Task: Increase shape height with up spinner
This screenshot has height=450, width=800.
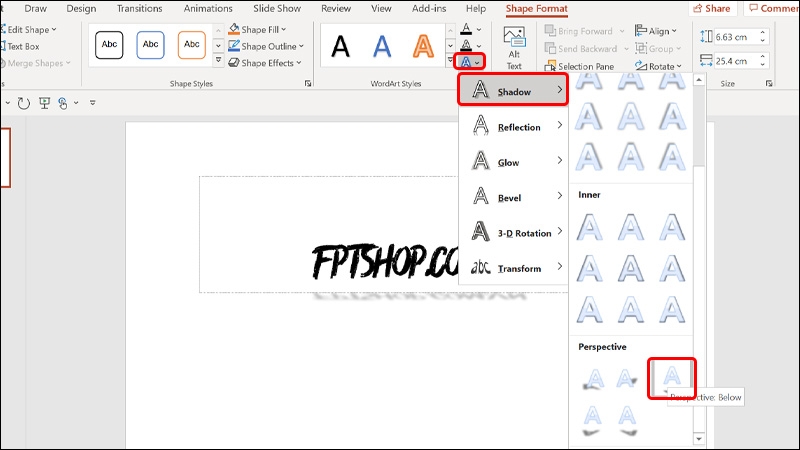Action: [x=763, y=33]
